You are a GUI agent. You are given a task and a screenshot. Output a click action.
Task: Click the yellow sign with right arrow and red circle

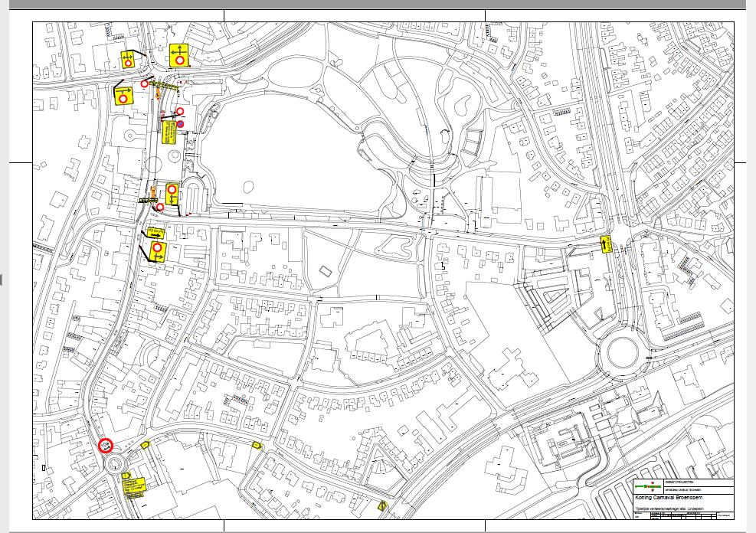pyautogui.click(x=123, y=95)
